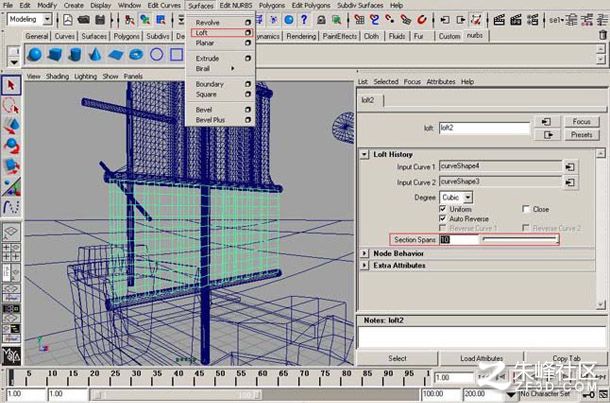This screenshot has height=403, width=610.
Task: Activate the Lasso select tool
Action: [x=11, y=106]
